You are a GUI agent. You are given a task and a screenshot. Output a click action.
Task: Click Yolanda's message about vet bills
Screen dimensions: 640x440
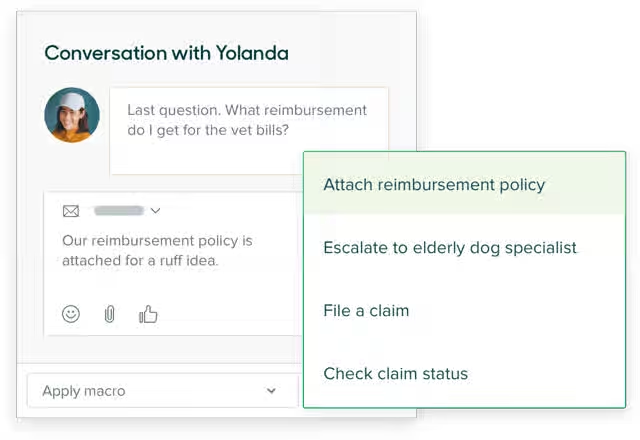(x=247, y=120)
